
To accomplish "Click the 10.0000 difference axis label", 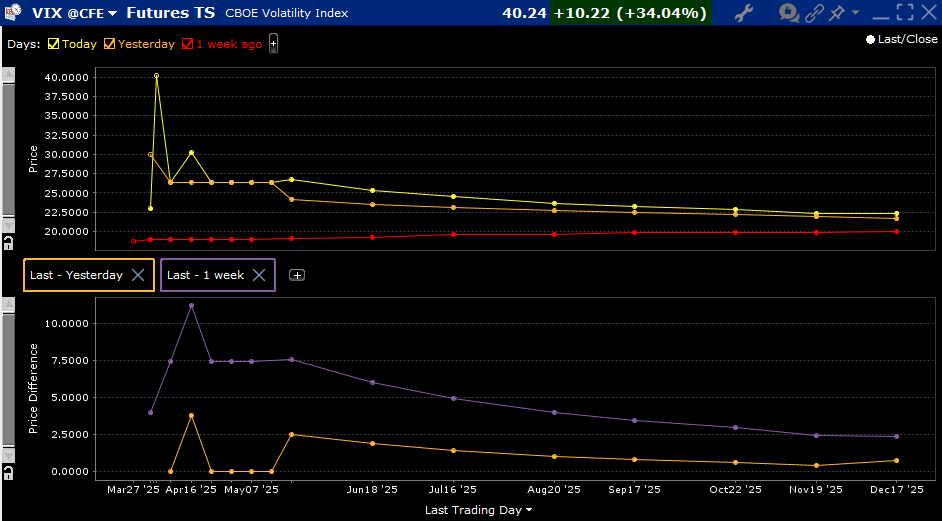I will point(67,324).
